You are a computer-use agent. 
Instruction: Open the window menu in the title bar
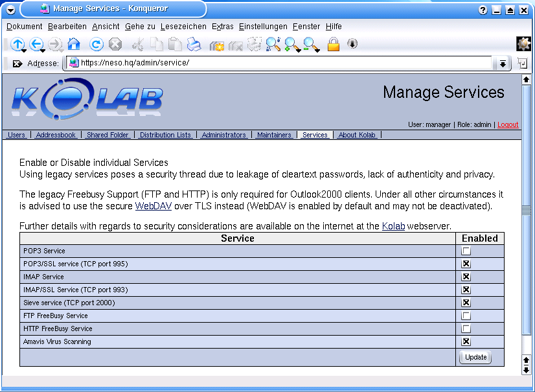(x=11, y=10)
